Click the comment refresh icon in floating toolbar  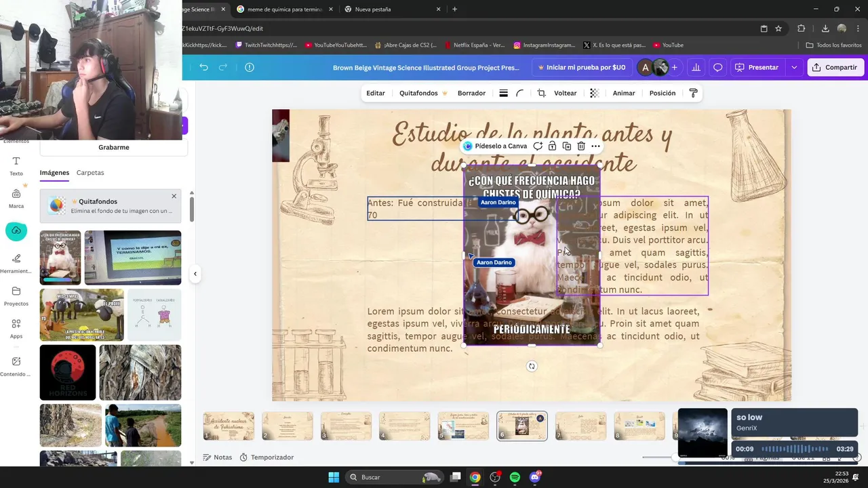tap(538, 146)
